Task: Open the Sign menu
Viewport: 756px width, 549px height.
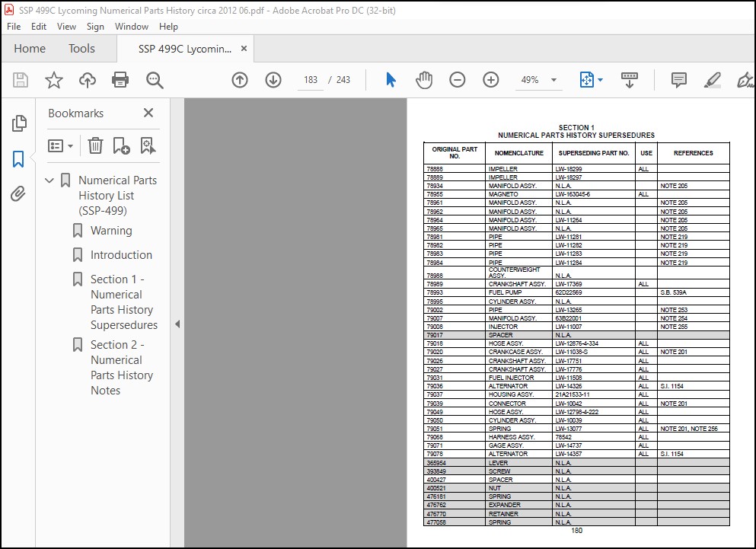Action: [x=95, y=27]
